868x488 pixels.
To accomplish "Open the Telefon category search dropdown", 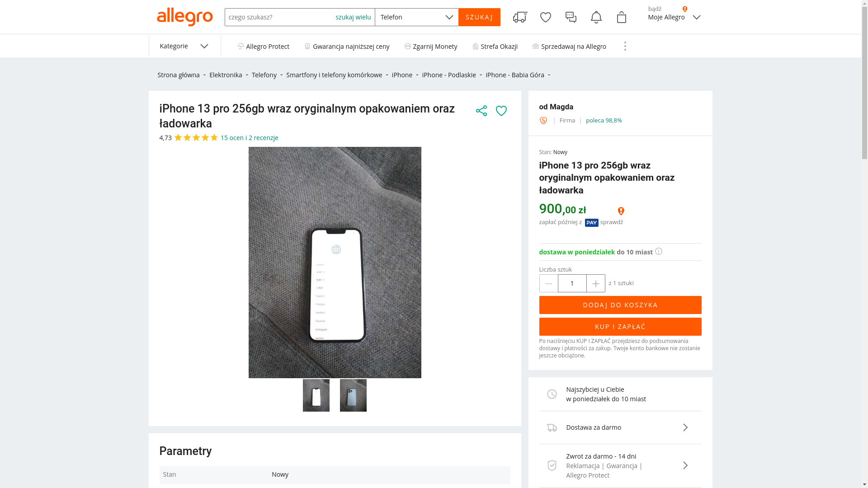I will [416, 17].
